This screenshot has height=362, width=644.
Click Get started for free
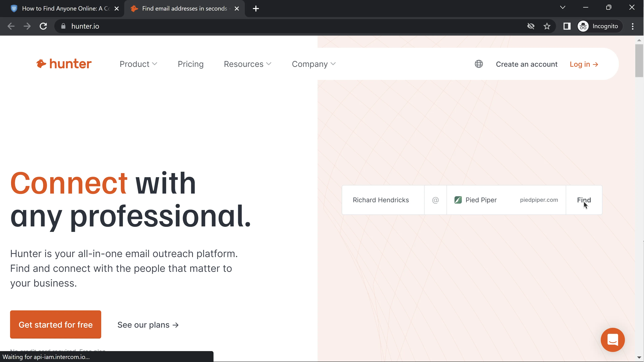(x=55, y=324)
